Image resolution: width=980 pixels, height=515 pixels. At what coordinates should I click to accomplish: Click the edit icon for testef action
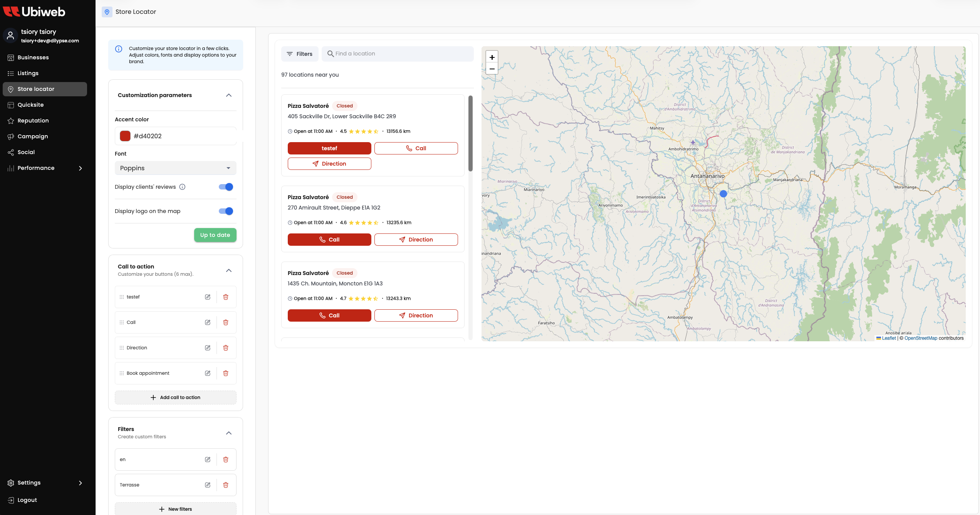[x=208, y=297]
